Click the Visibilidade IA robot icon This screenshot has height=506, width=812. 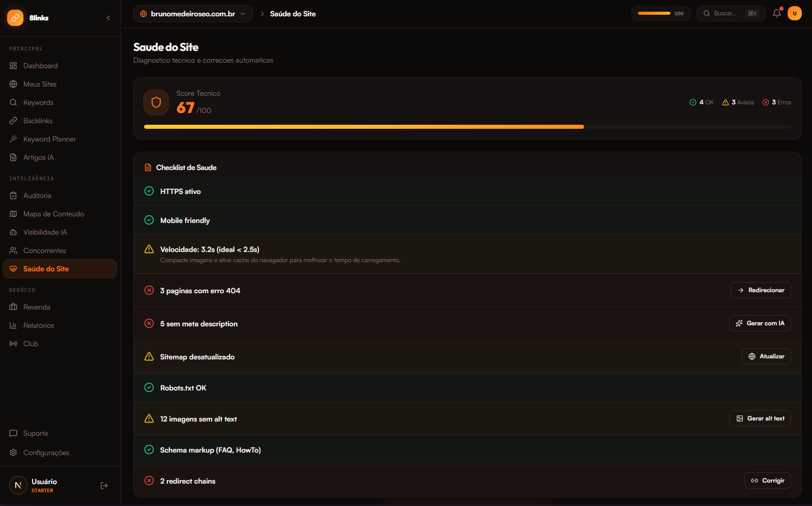pyautogui.click(x=13, y=232)
